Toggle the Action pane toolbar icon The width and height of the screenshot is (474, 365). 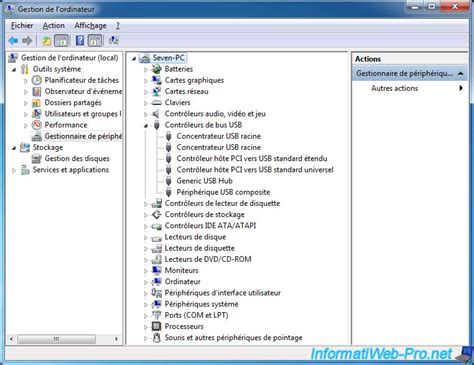coord(95,41)
